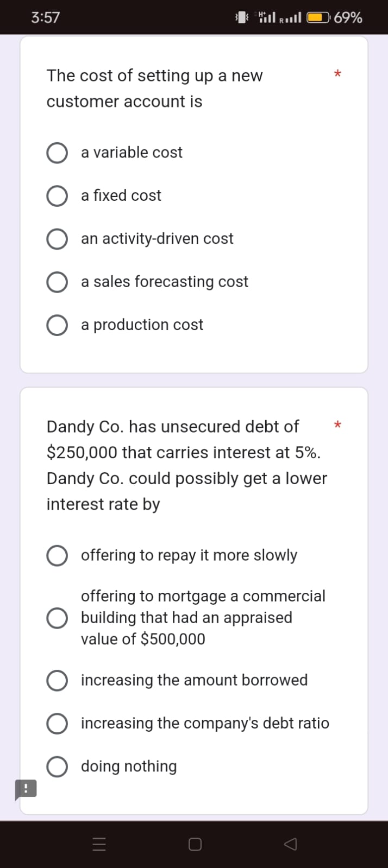Screen dimensions: 388x868
Task: Select the 'a fixed cost' option
Action: click(57, 196)
